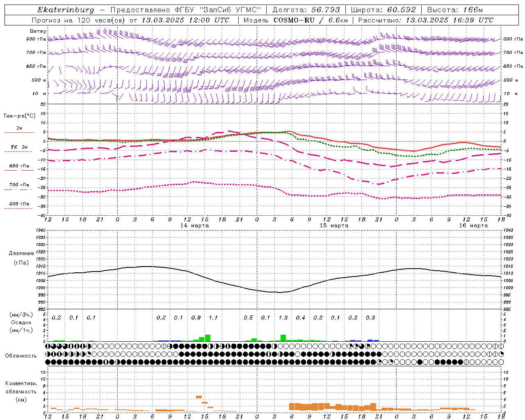Click the '(км)' convective cloud unit label
This screenshot has height=420, width=525.
[21, 399]
